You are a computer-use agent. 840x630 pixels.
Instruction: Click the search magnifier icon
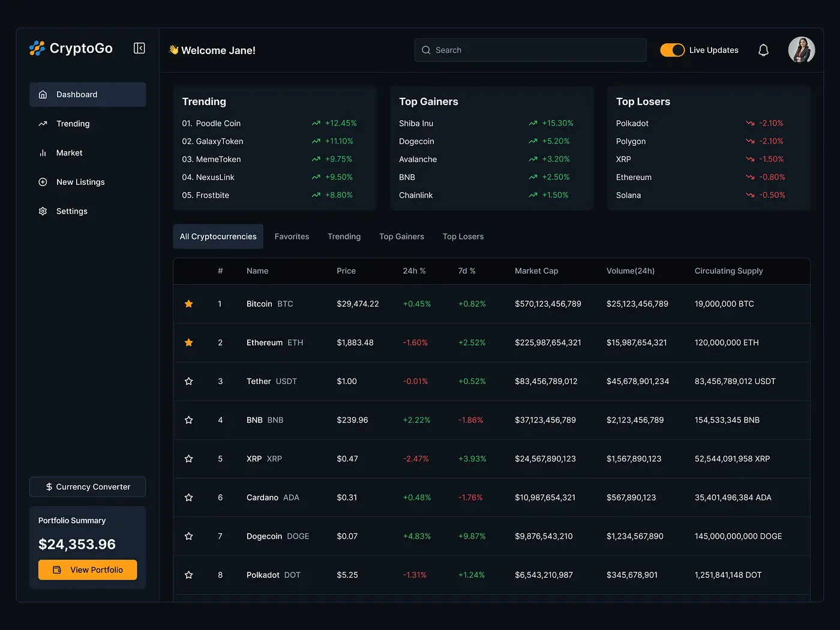(426, 50)
